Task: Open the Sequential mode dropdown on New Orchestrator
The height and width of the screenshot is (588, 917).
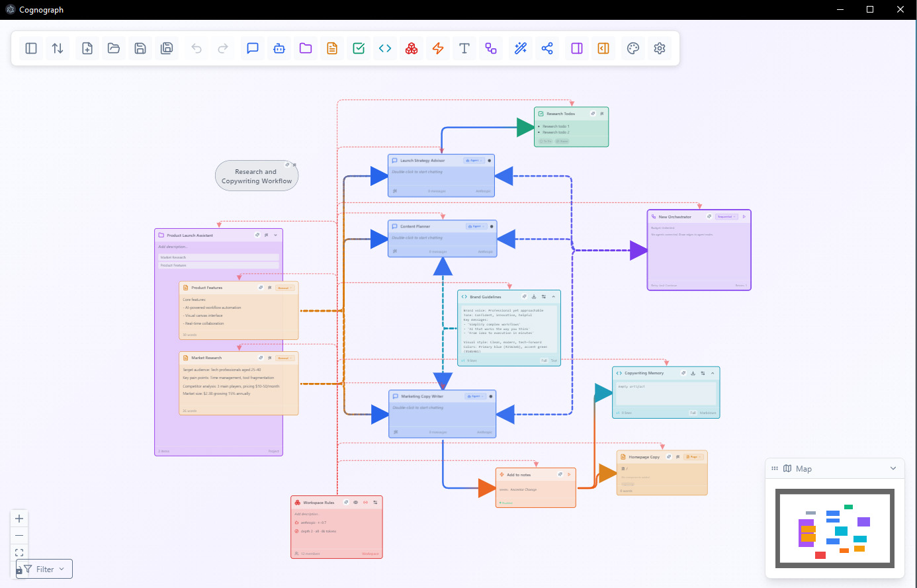Action: pos(727,216)
